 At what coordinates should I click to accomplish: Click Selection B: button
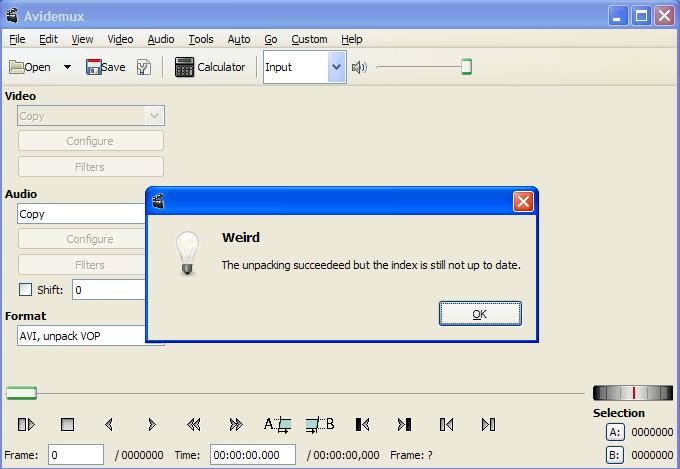point(615,455)
